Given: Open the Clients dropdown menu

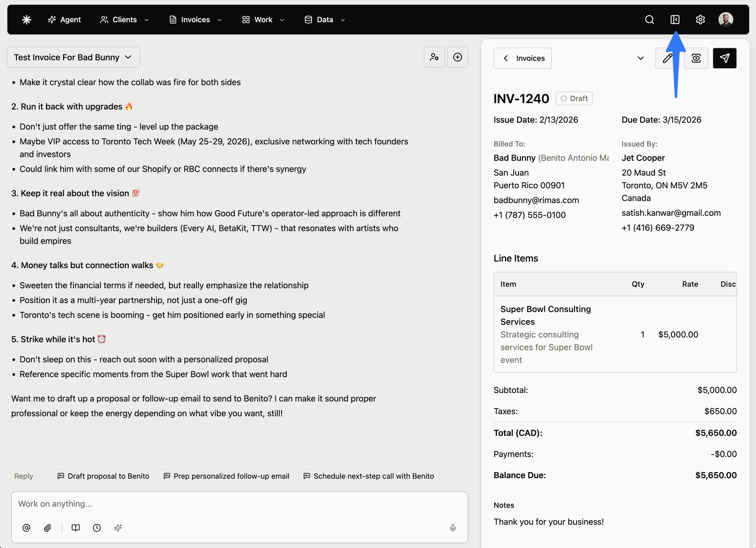Looking at the screenshot, I should 124,19.
